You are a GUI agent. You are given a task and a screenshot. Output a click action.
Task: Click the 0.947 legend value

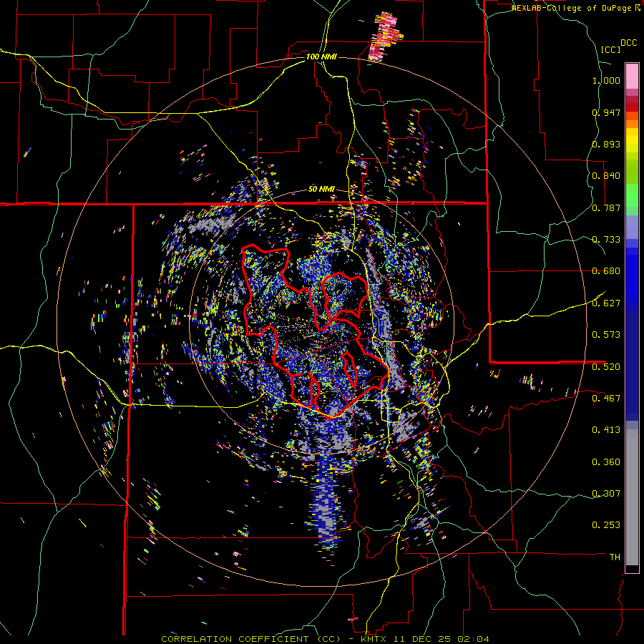tap(606, 112)
